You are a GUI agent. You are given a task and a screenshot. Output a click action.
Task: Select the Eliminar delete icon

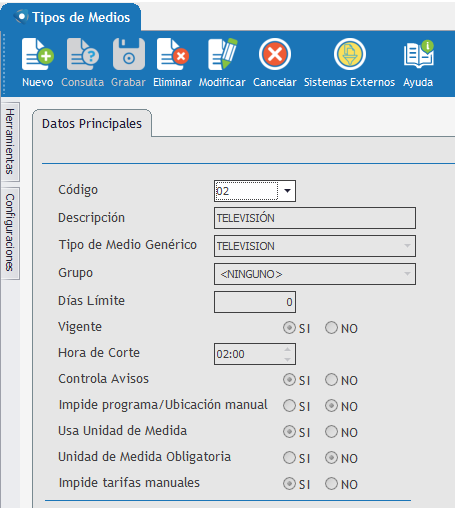pyautogui.click(x=173, y=54)
